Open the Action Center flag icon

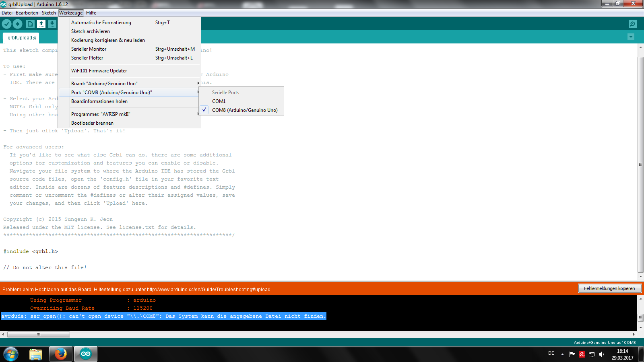coord(572,354)
